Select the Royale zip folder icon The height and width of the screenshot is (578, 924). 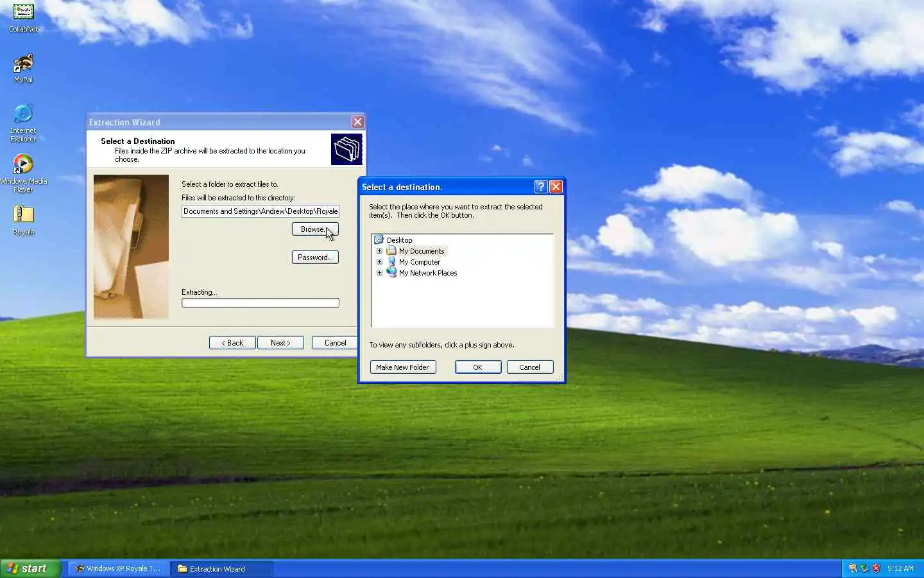click(x=23, y=220)
